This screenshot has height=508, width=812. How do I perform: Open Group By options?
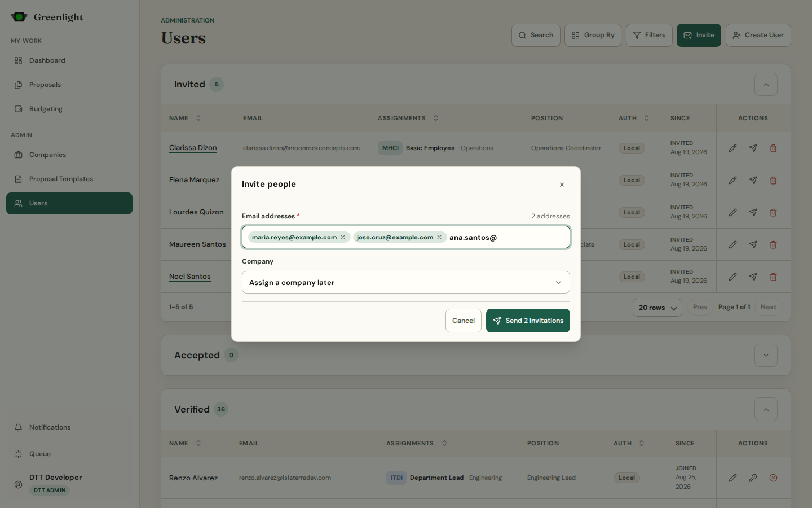[x=593, y=35]
